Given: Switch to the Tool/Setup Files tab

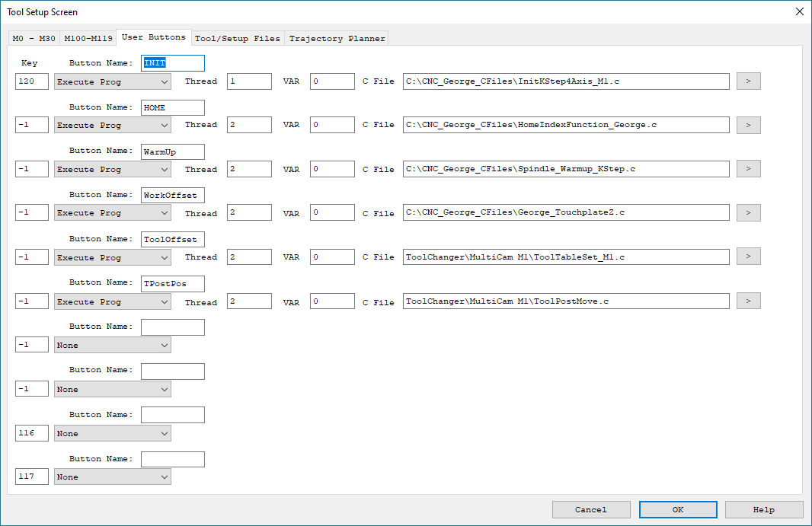Looking at the screenshot, I should [x=238, y=39].
